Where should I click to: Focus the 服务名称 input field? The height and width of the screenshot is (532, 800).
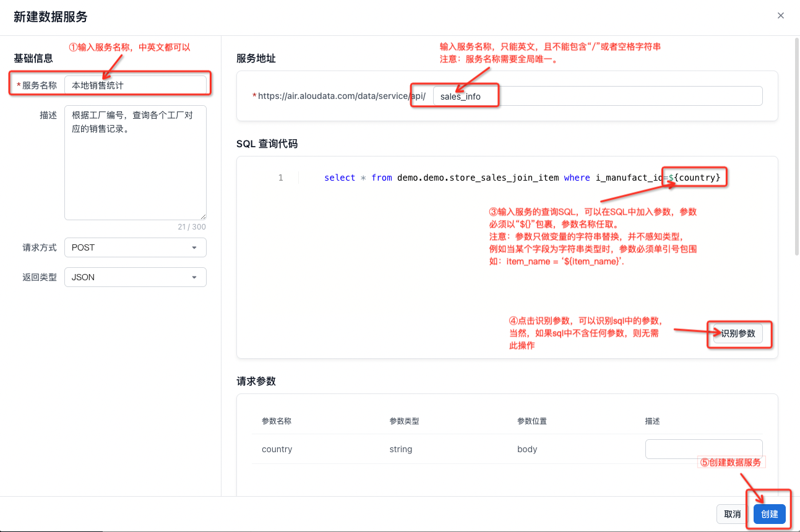coord(135,85)
